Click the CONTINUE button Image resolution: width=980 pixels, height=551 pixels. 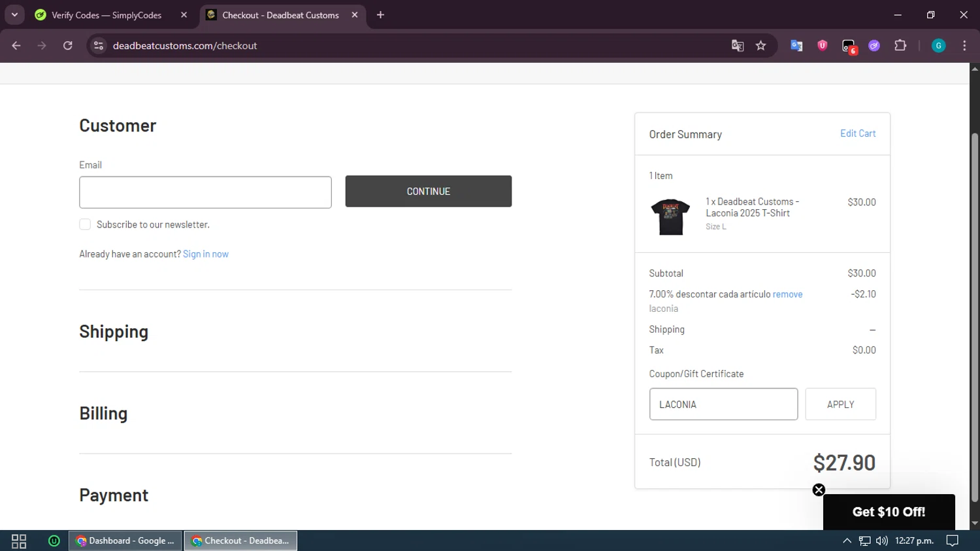coord(429,192)
